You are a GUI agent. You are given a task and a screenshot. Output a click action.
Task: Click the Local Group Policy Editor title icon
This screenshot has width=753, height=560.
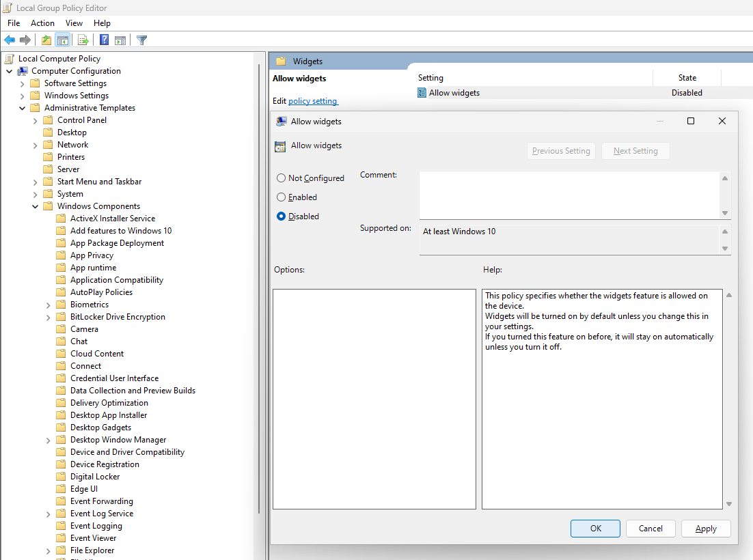coord(8,8)
